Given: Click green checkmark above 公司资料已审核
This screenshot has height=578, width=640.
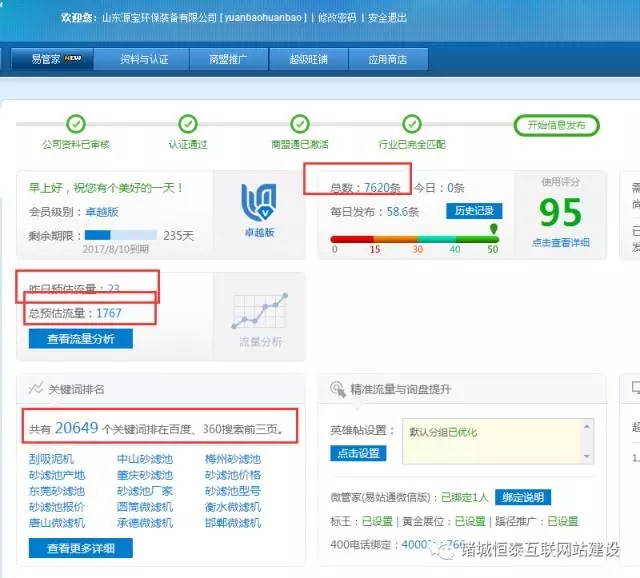Looking at the screenshot, I should pyautogui.click(x=75, y=124).
